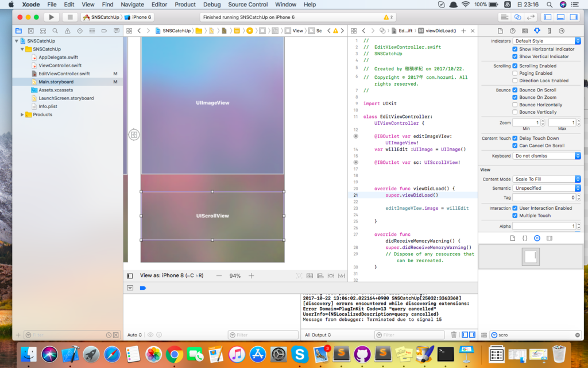The height and width of the screenshot is (368, 588).
Task: Switch to version editor
Action: [x=530, y=17]
